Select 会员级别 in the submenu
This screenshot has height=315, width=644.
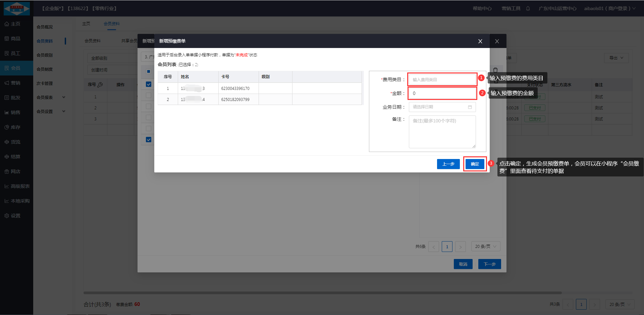[45, 55]
